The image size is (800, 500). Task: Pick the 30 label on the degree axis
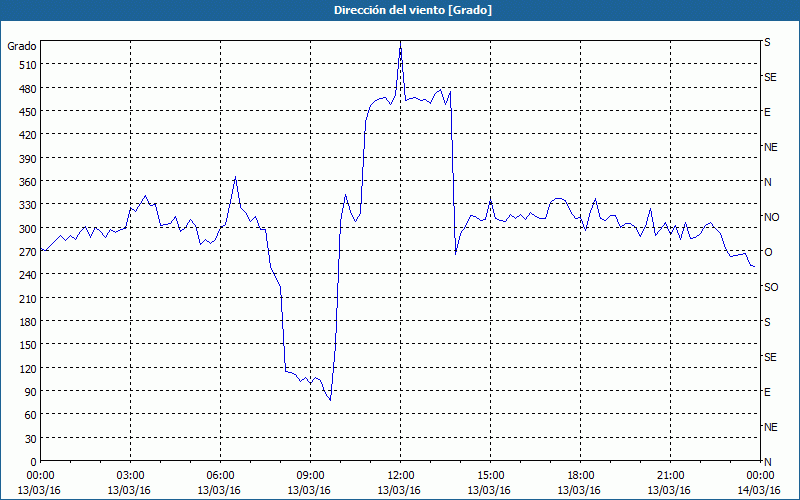[30, 439]
